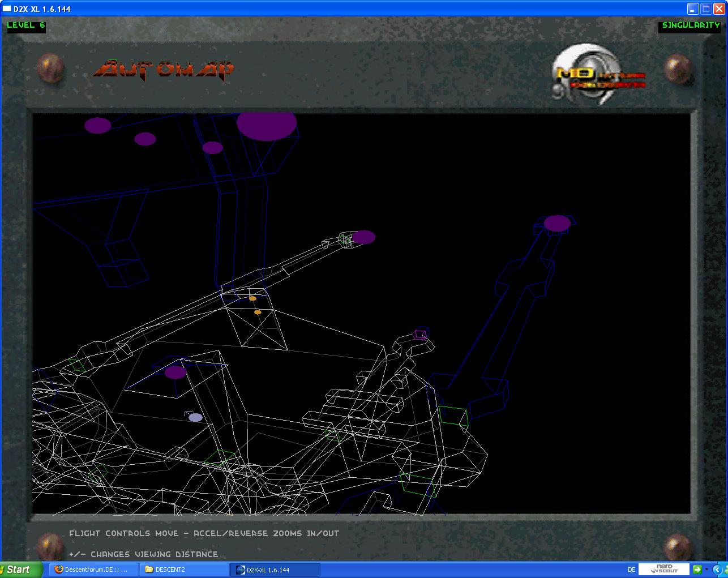Click the LEVEL 6 label
The image size is (728, 578).
pos(26,25)
